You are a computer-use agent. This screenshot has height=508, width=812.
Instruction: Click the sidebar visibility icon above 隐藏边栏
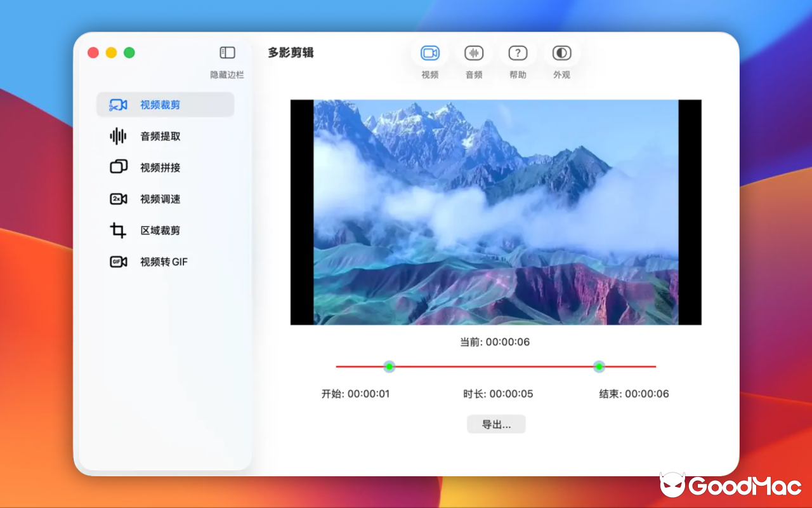tap(226, 52)
